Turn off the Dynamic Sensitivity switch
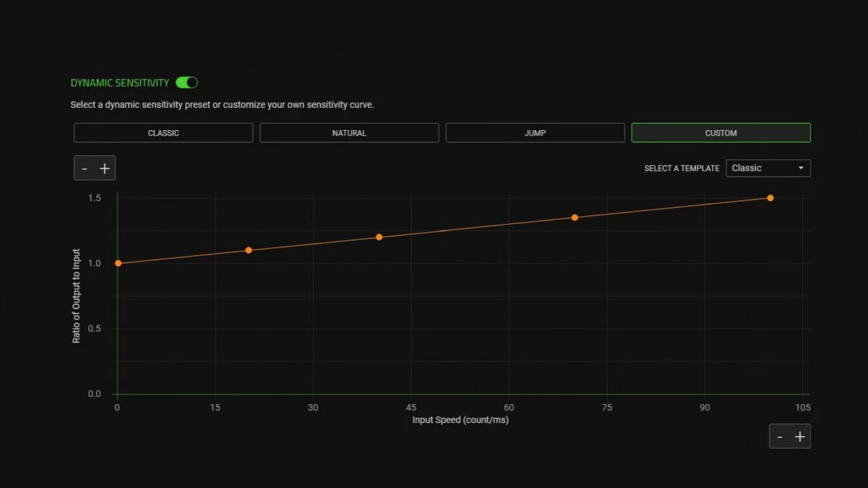The height and width of the screenshot is (488, 868). click(187, 83)
